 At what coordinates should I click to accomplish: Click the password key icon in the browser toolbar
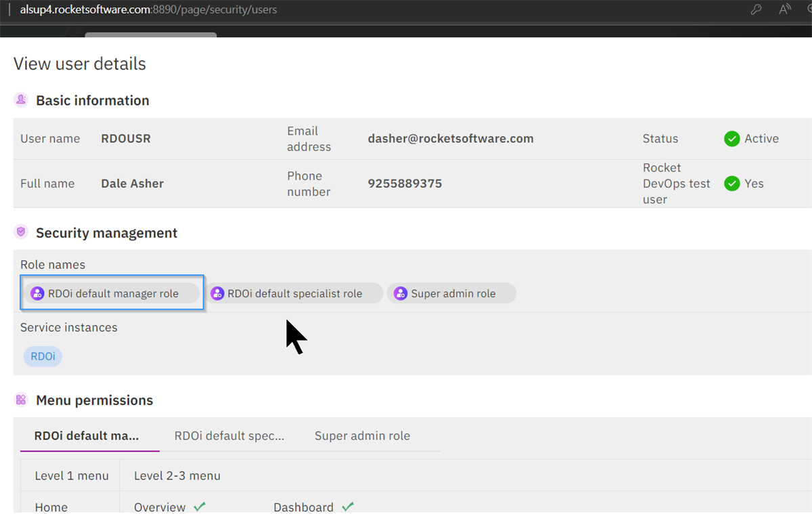[x=756, y=9]
